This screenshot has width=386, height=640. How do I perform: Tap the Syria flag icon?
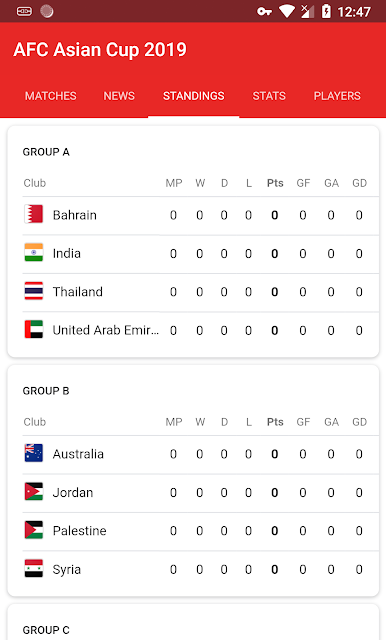(33, 569)
